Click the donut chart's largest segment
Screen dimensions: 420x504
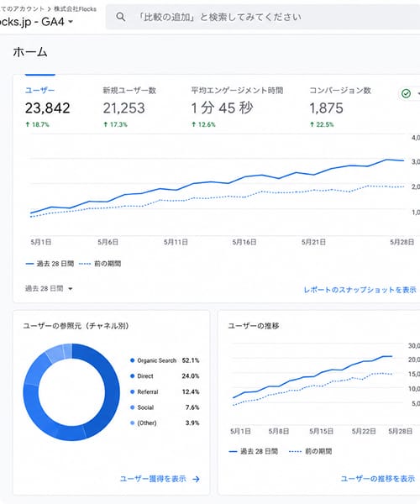[x=111, y=391]
